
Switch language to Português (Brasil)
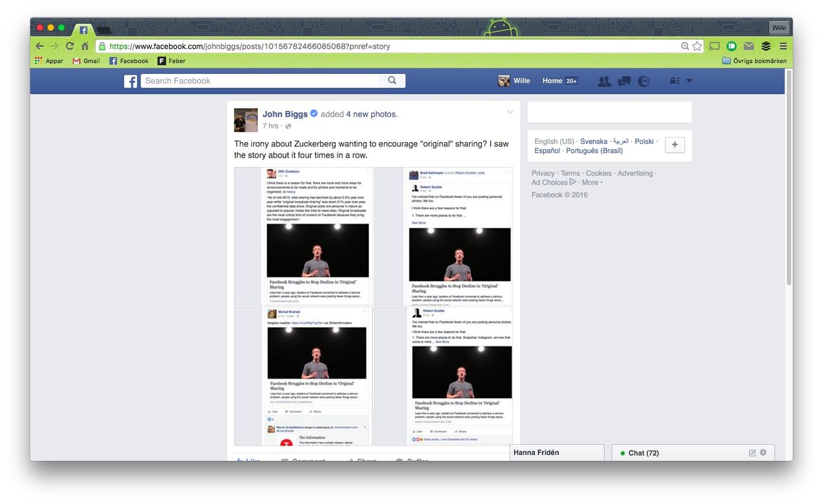tap(595, 150)
